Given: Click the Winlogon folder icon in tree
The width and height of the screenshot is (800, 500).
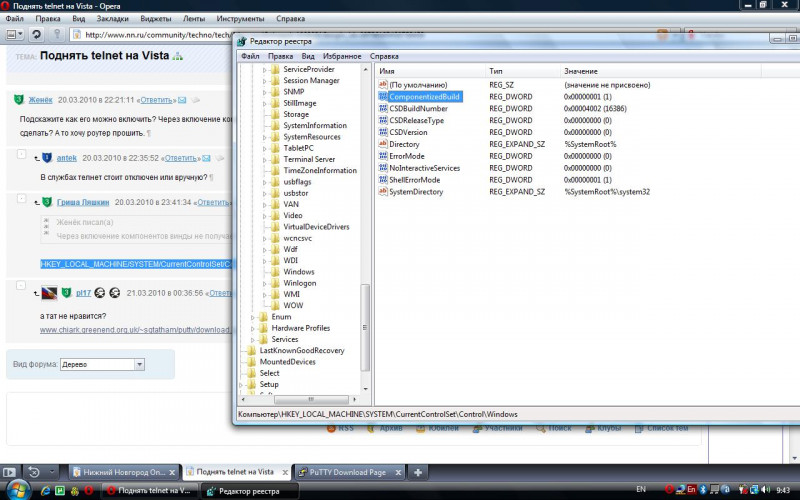Looking at the screenshot, I should 275,283.
